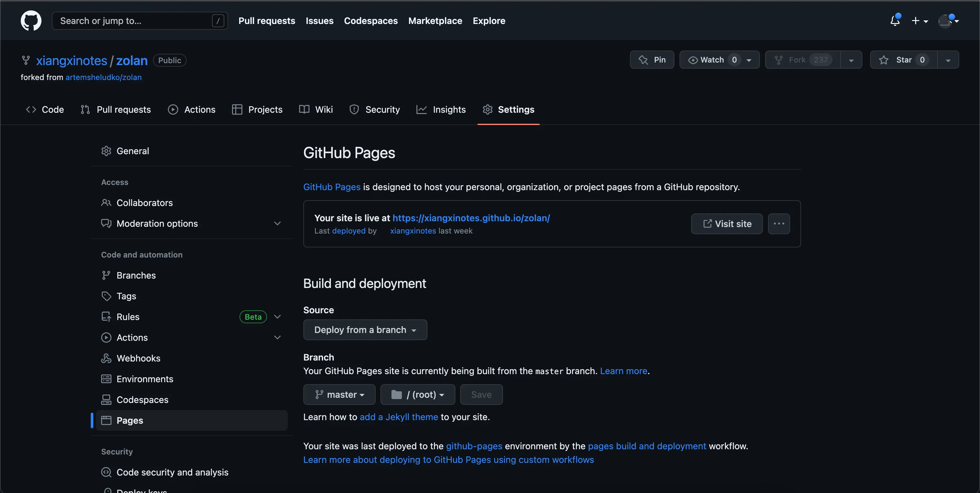
Task: Open the master branch selector
Action: [x=339, y=394]
